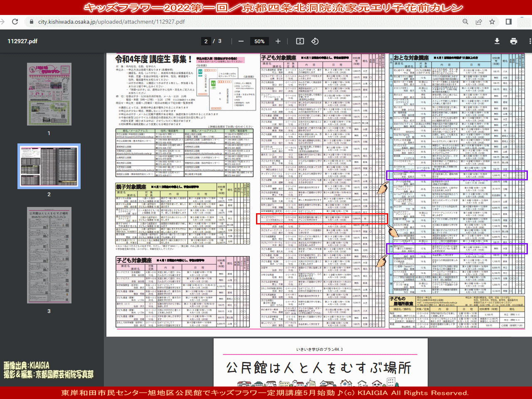Select the 112927.pdf file title
532x399 pixels.
[x=22, y=41]
